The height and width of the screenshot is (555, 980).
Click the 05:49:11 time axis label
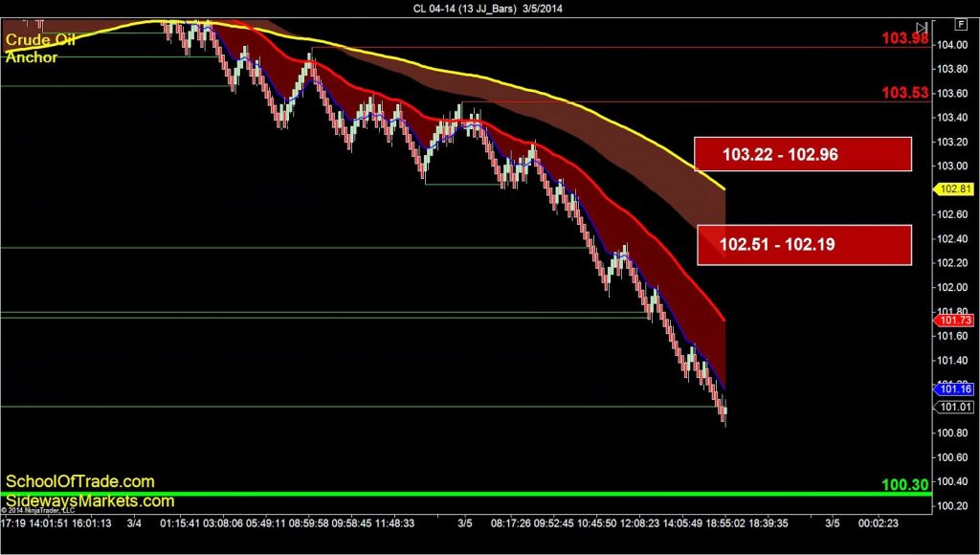(266, 522)
